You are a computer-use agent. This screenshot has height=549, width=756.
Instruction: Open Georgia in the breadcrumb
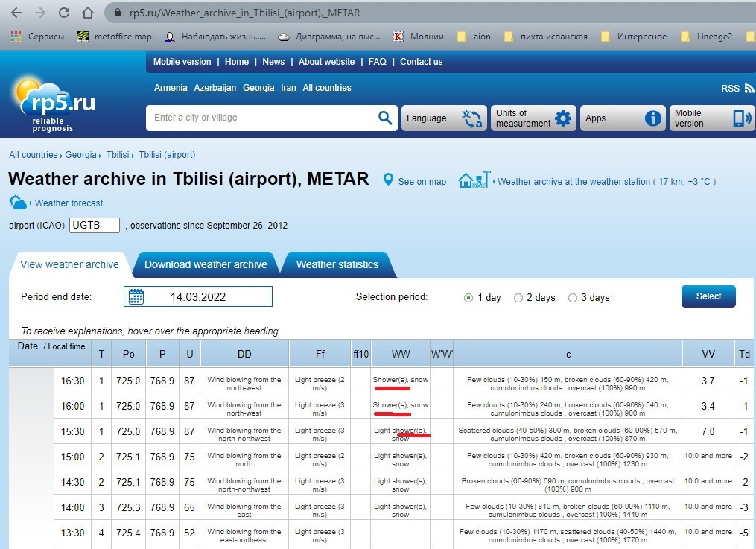(x=80, y=155)
